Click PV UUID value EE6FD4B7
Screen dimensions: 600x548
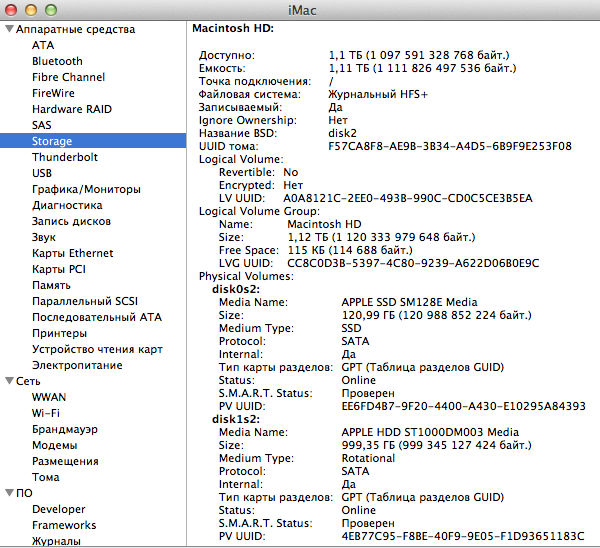(463, 406)
